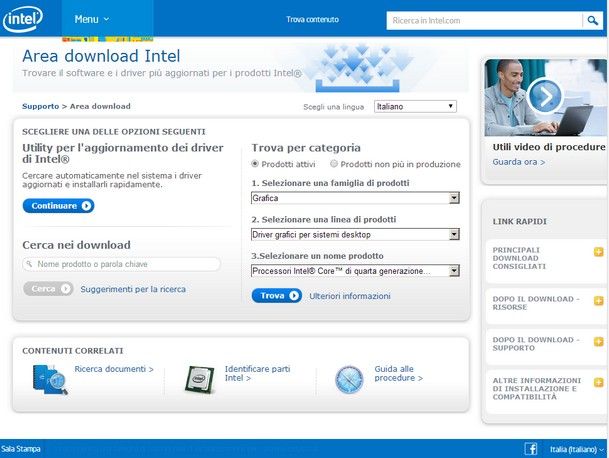Click the Intel processor chip icon

200,380
